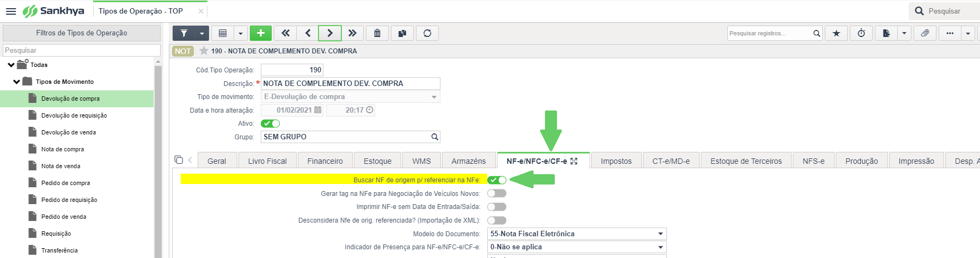Open attachments with paperclip icon
The width and height of the screenshot is (980, 258).
tap(925, 33)
